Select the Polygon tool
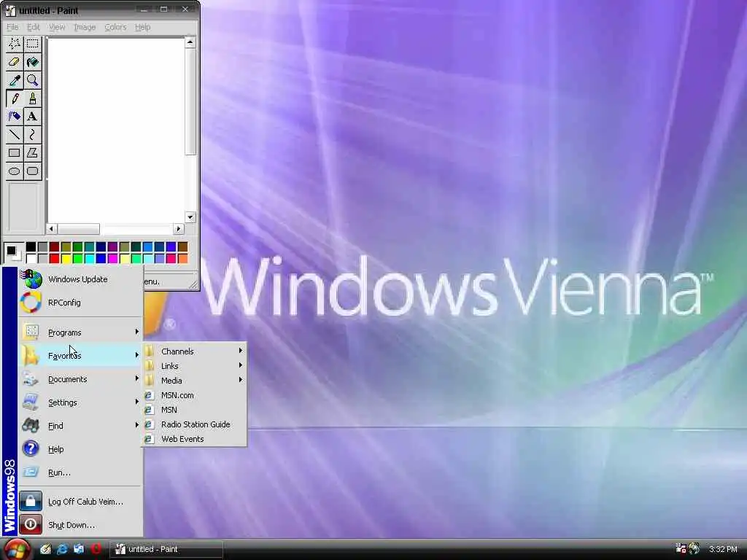The image size is (747, 560). (32, 153)
